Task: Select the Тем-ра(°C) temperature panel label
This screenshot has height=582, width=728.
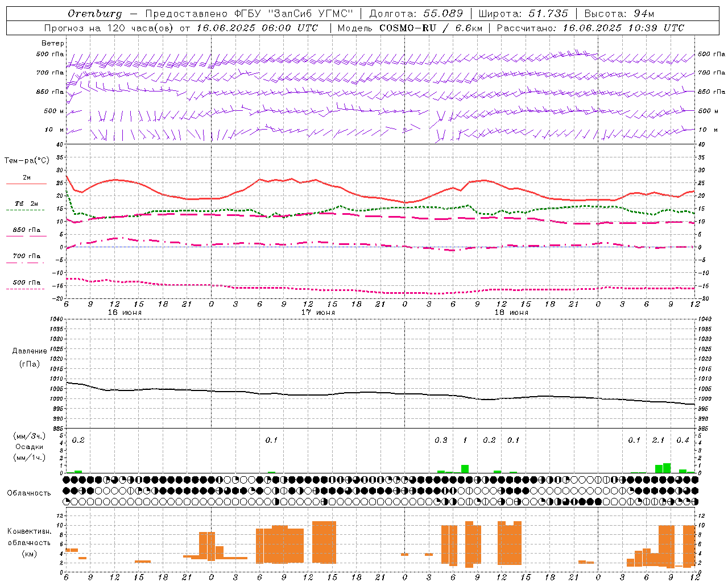Action: (27, 161)
